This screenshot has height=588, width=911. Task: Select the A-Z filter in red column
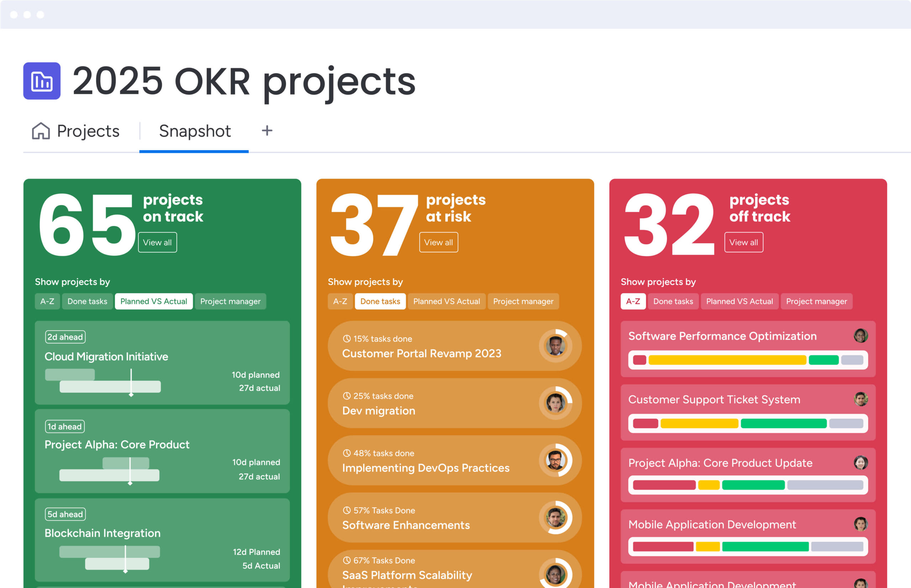(x=633, y=301)
